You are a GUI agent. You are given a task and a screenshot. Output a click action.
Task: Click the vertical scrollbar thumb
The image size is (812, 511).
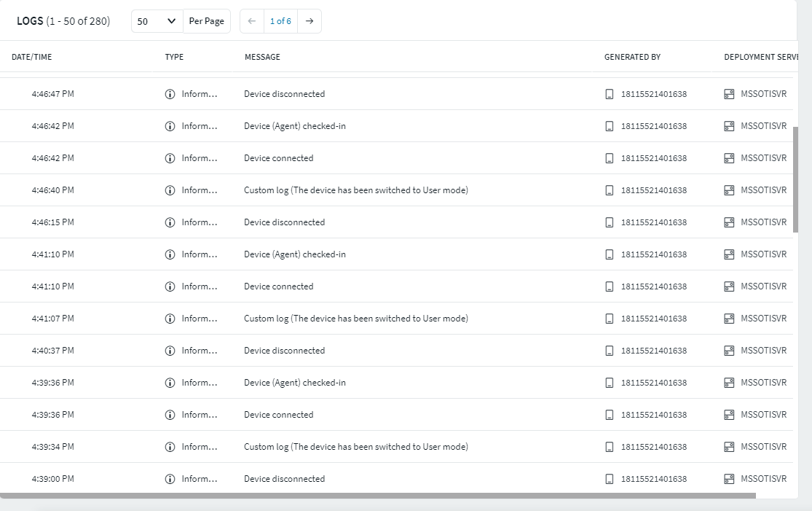coord(795,179)
